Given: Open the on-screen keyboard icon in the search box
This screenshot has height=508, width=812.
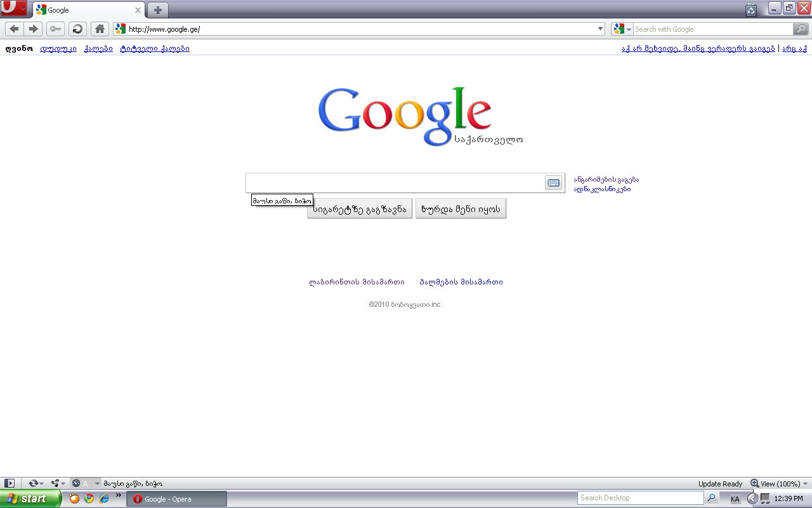Looking at the screenshot, I should click(553, 183).
